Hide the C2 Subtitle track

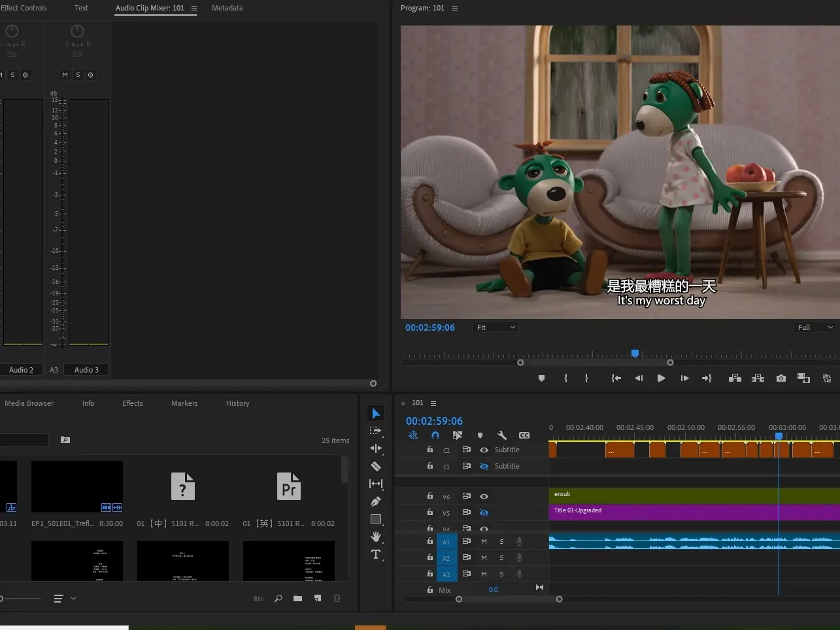click(x=484, y=450)
